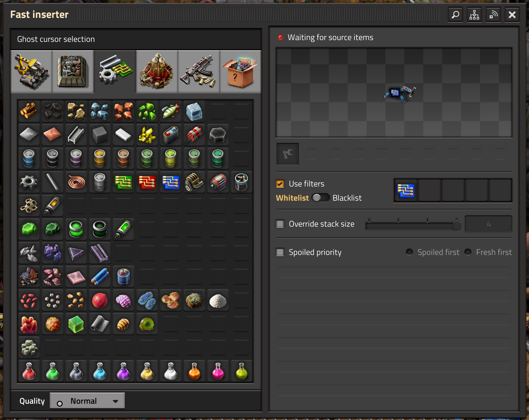
Task: Select the green logistic science pack
Action: tap(53, 371)
